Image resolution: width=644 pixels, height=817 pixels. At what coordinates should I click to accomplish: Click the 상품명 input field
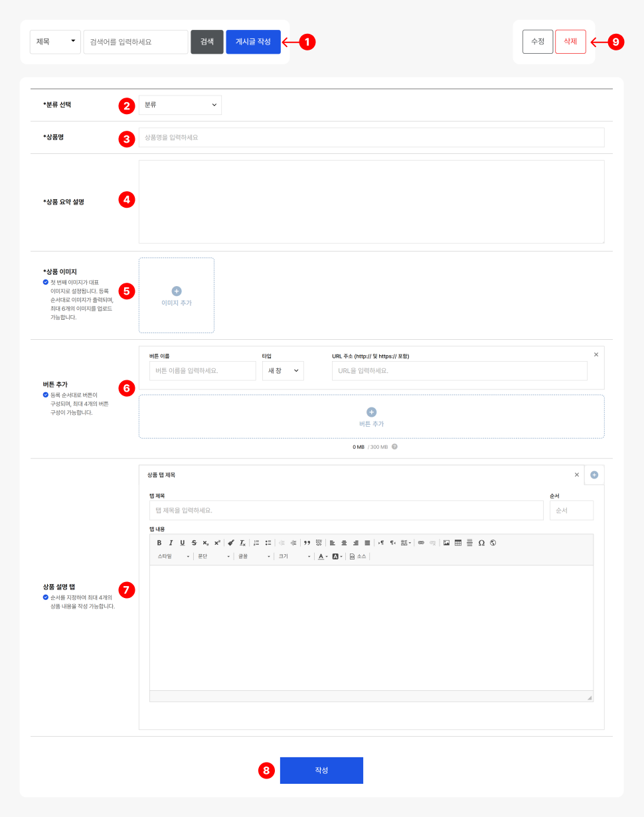click(x=371, y=137)
